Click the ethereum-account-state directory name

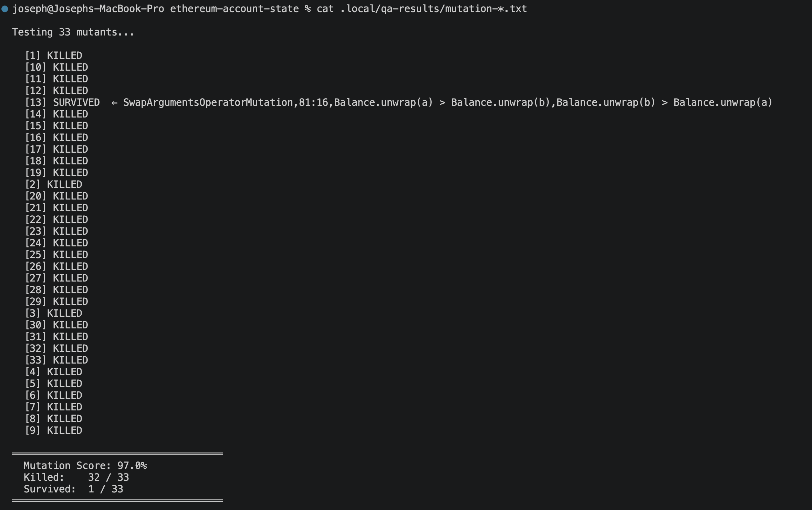234,9
